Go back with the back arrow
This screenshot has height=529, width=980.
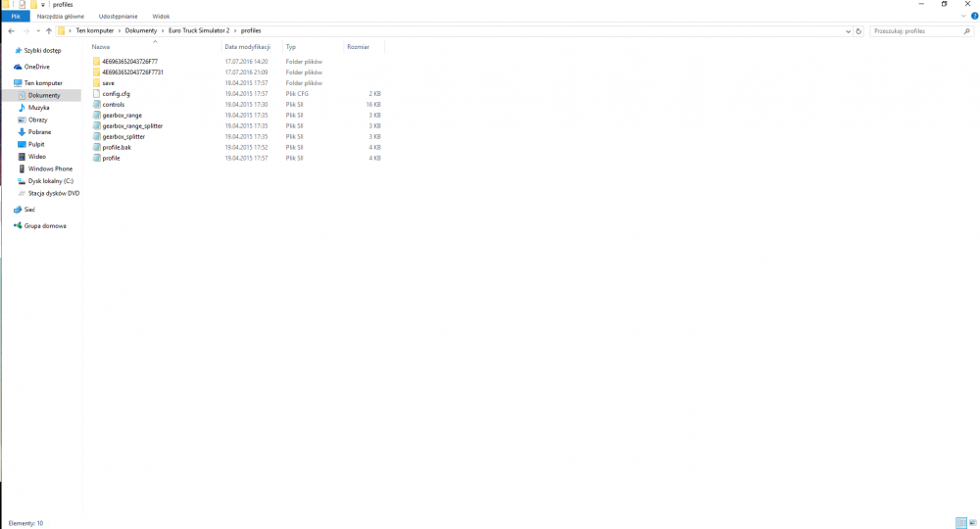11,30
